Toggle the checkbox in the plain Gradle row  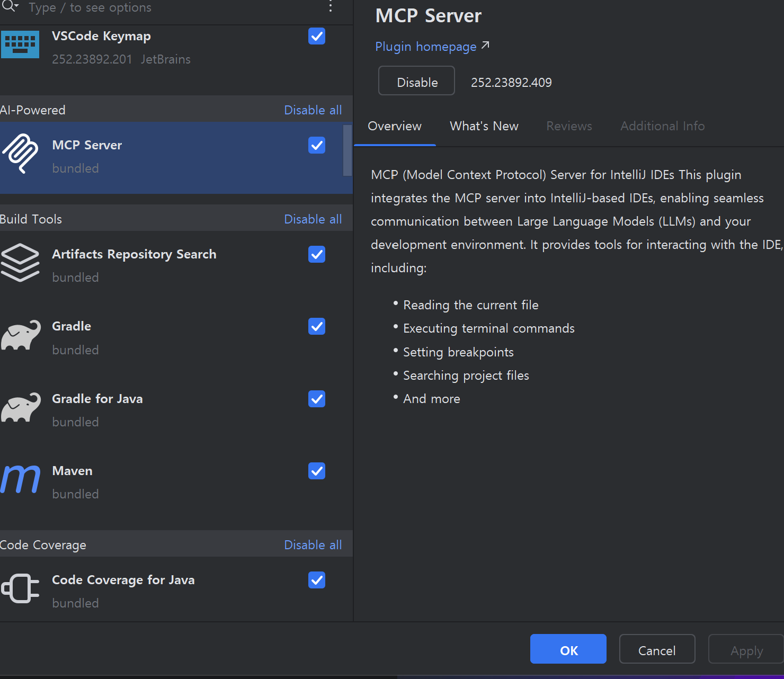click(x=317, y=326)
